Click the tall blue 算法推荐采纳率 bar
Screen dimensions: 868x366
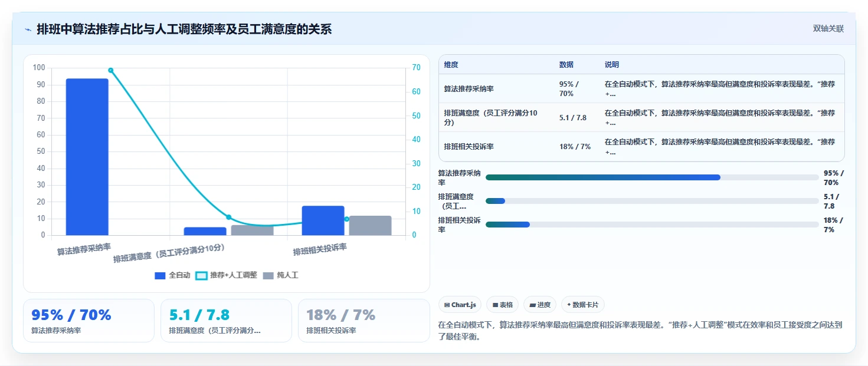(87, 157)
